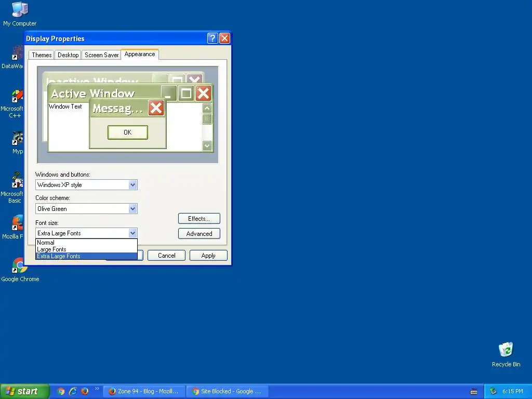The width and height of the screenshot is (532, 399).
Task: Click the 6:15 PM system clock
Action: 512,391
